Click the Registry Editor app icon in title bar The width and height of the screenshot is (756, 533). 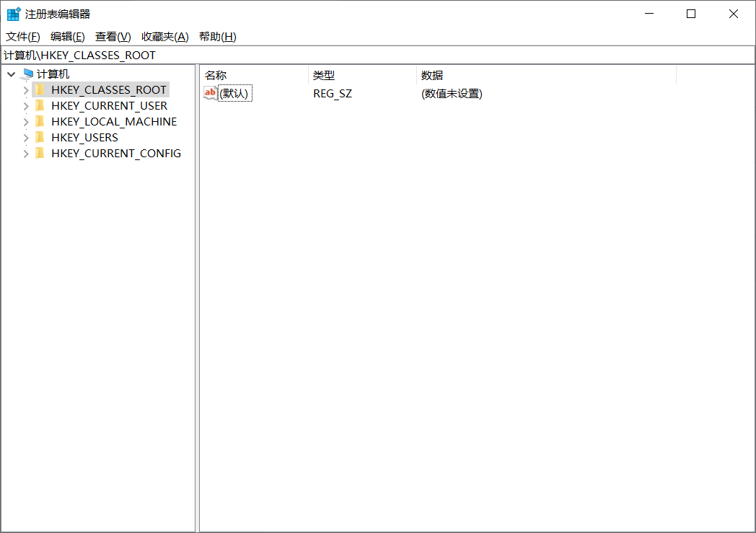coord(14,14)
